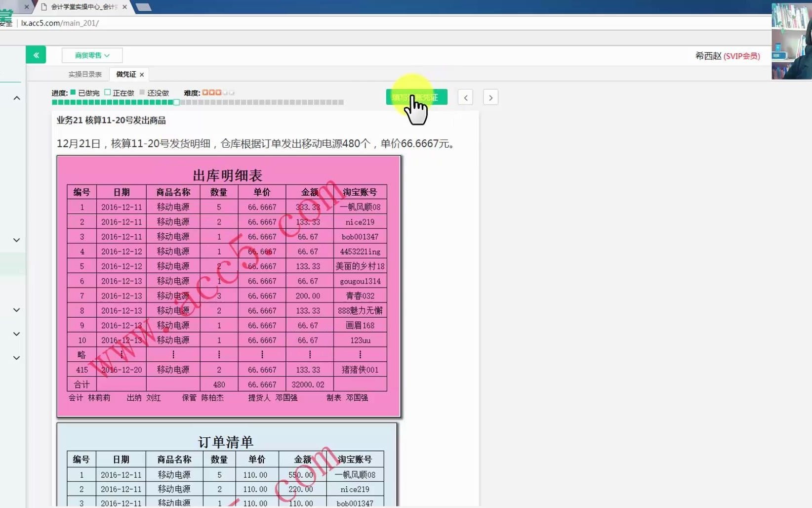Click the difficulty star rating
Image resolution: width=812 pixels, height=508 pixels.
pyautogui.click(x=218, y=92)
